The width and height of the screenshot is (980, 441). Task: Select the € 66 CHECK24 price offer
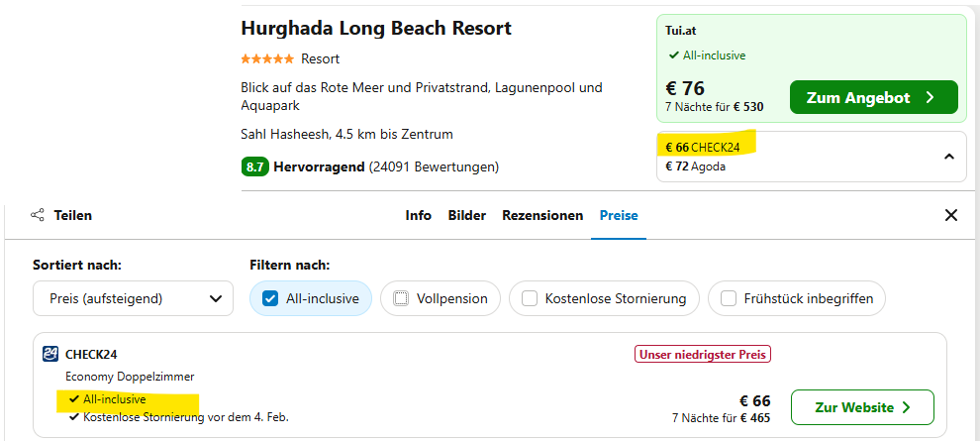point(703,148)
